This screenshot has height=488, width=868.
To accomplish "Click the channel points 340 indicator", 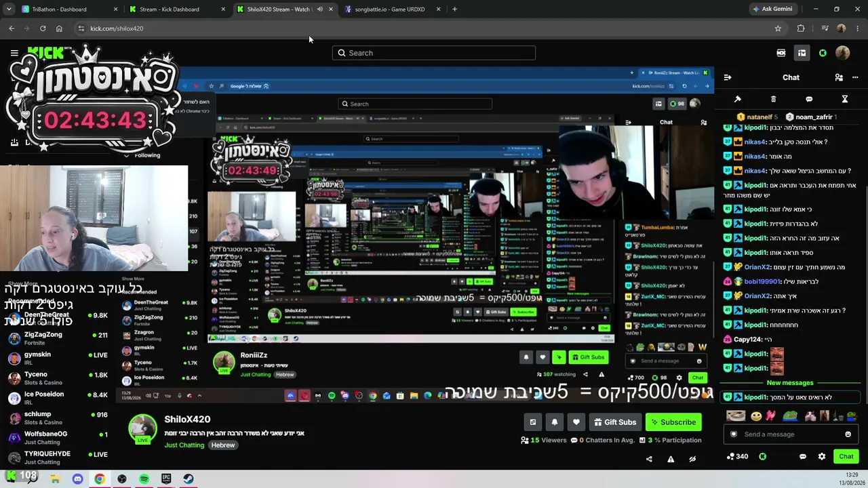I will [737, 457].
